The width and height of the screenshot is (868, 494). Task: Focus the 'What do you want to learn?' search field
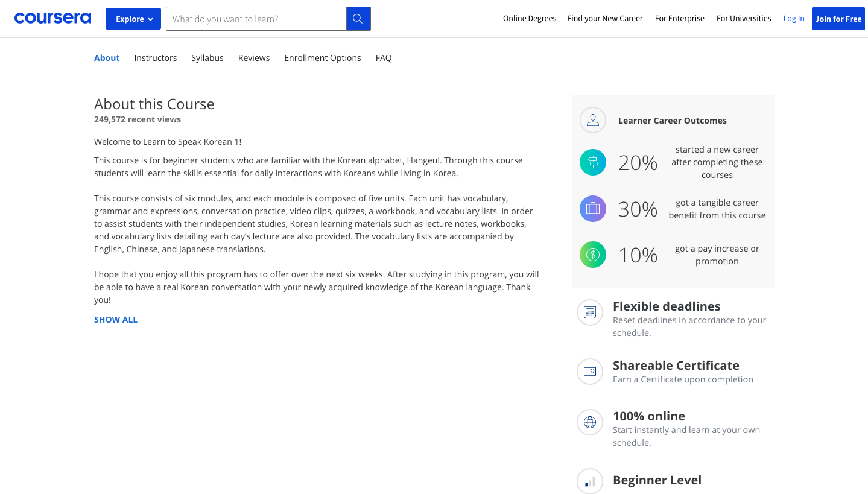click(x=256, y=19)
